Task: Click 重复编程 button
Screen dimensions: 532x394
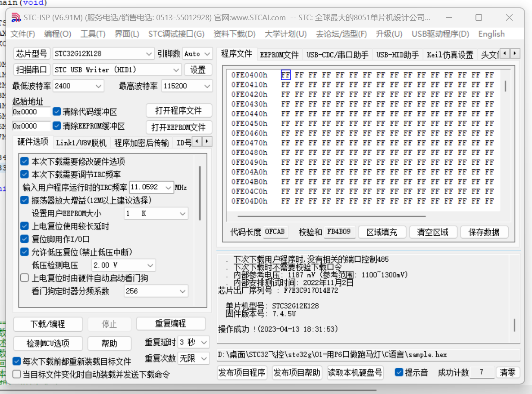Action: [171, 324]
